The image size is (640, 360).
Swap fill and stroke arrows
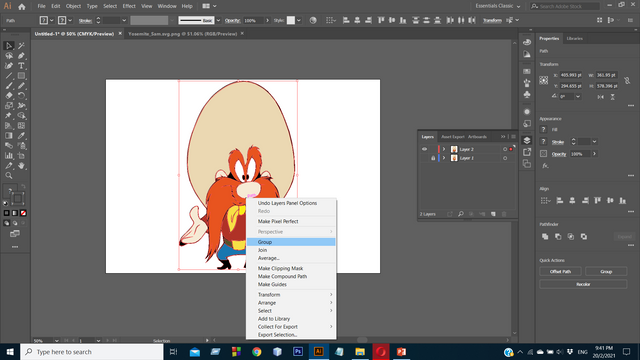[23, 187]
